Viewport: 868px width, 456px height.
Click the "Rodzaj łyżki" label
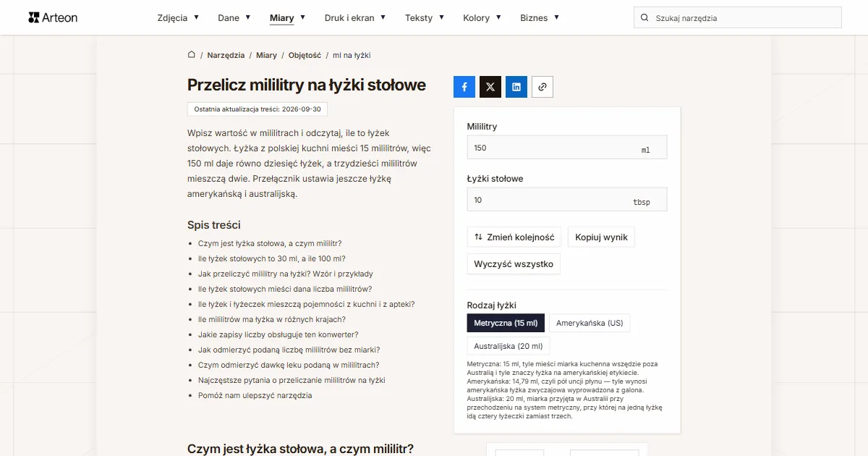click(492, 305)
